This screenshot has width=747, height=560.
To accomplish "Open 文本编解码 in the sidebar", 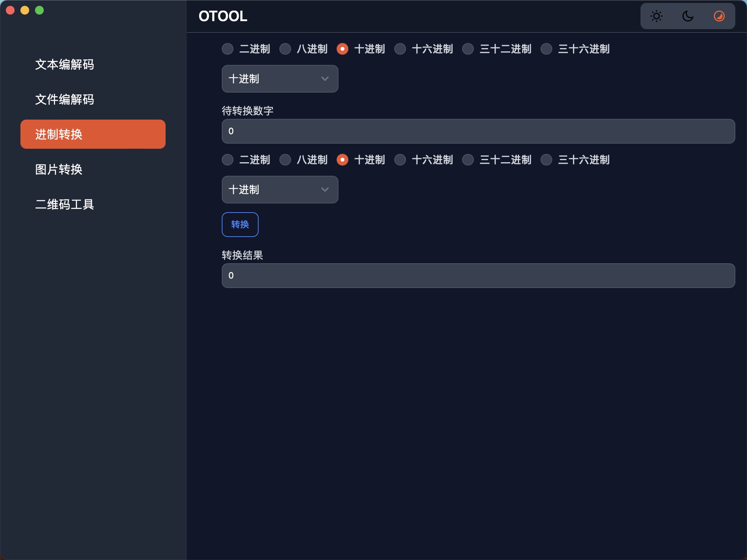I will coord(65,64).
